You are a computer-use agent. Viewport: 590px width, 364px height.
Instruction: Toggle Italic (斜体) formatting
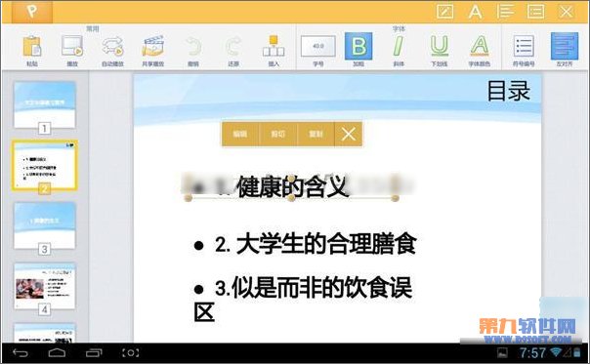399,46
